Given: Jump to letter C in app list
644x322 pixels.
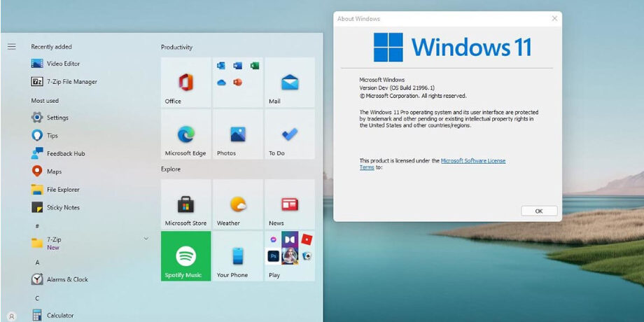Looking at the screenshot, I should (x=37, y=298).
